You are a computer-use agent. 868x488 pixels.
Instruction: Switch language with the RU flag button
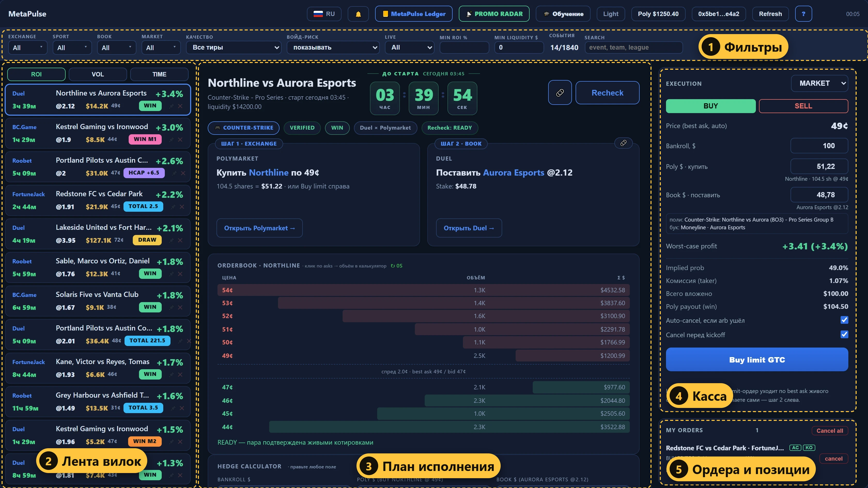coord(324,14)
